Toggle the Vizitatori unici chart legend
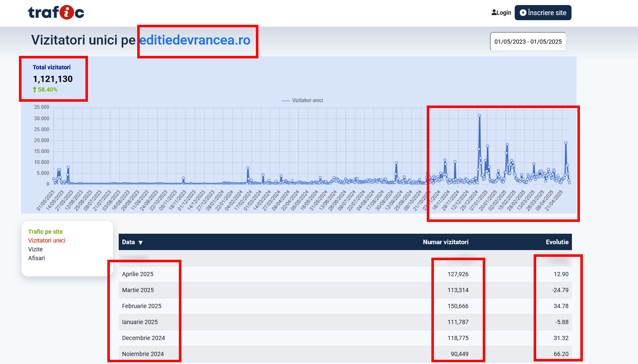This screenshot has width=638, height=364. (x=302, y=100)
